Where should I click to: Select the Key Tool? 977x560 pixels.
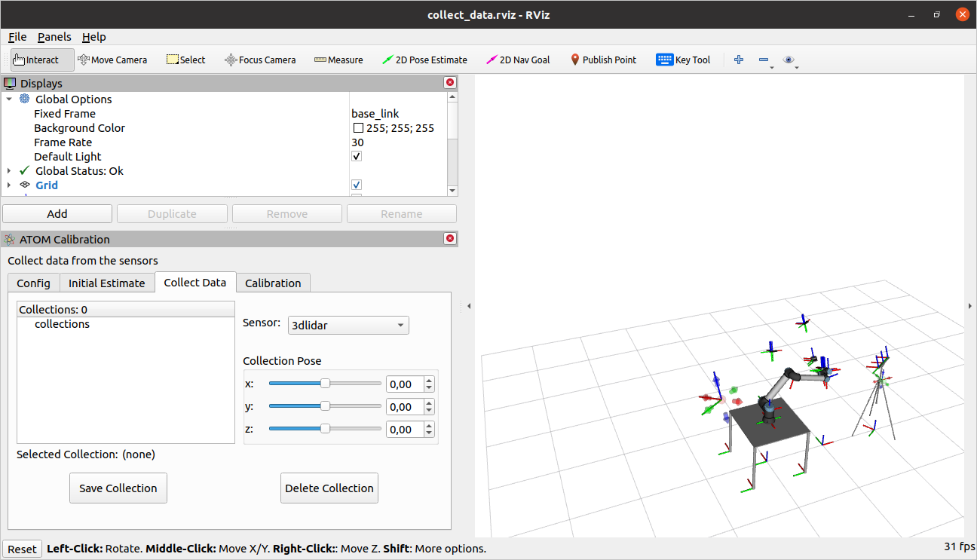coord(682,59)
